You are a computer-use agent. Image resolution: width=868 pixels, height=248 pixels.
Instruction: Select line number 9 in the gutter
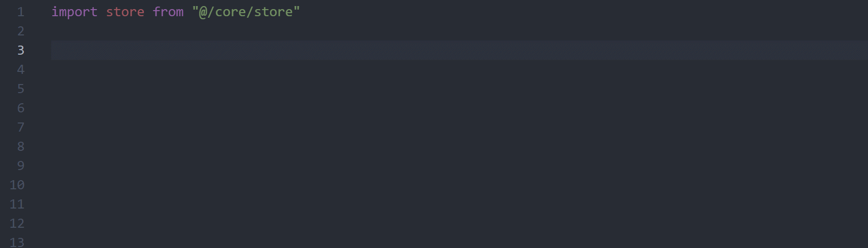pyautogui.click(x=21, y=166)
